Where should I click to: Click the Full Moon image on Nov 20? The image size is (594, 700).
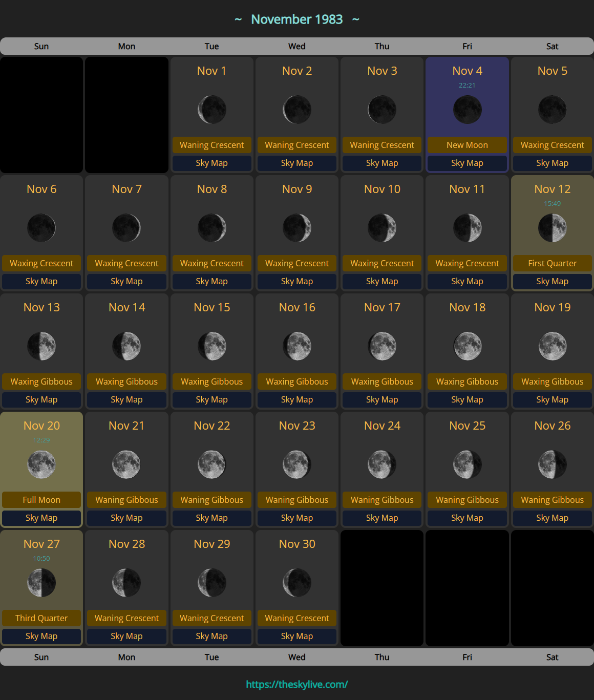pyautogui.click(x=41, y=464)
